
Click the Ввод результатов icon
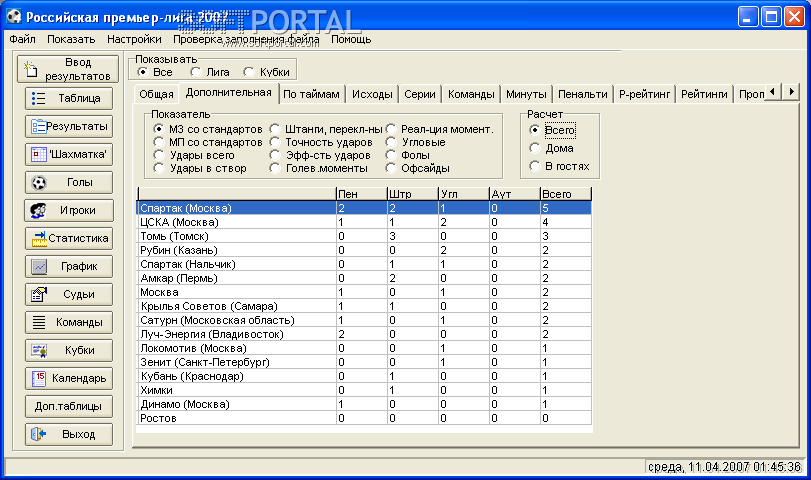(31, 69)
